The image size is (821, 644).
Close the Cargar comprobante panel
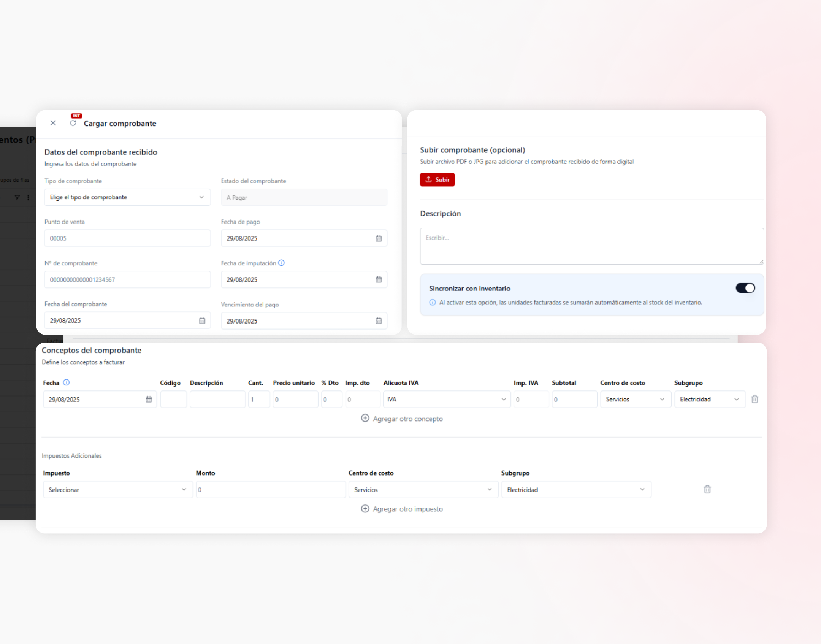coord(53,123)
